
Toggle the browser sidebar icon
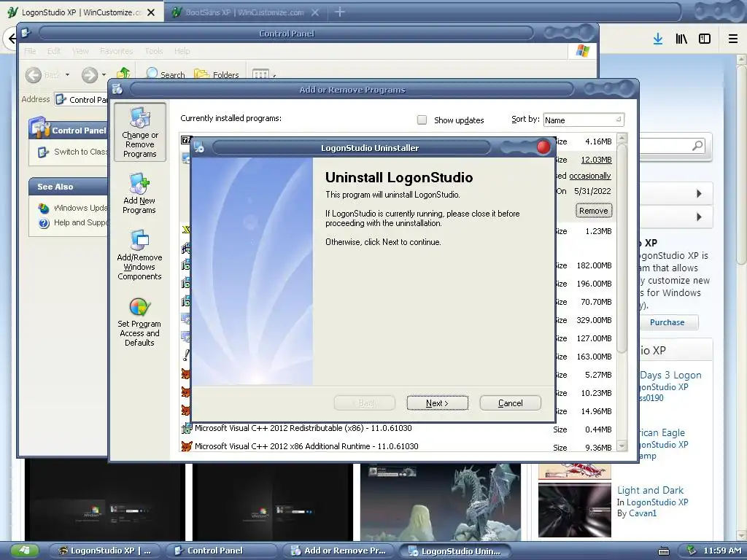click(x=705, y=39)
